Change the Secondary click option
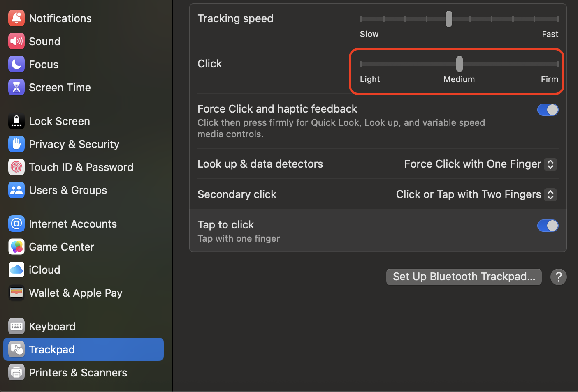Screen dimensions: 578x392 click(x=550, y=195)
